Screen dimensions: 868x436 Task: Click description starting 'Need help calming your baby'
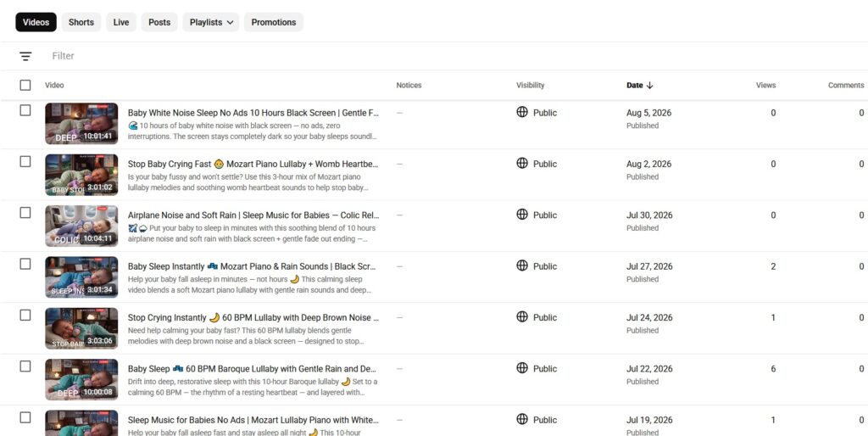click(246, 336)
